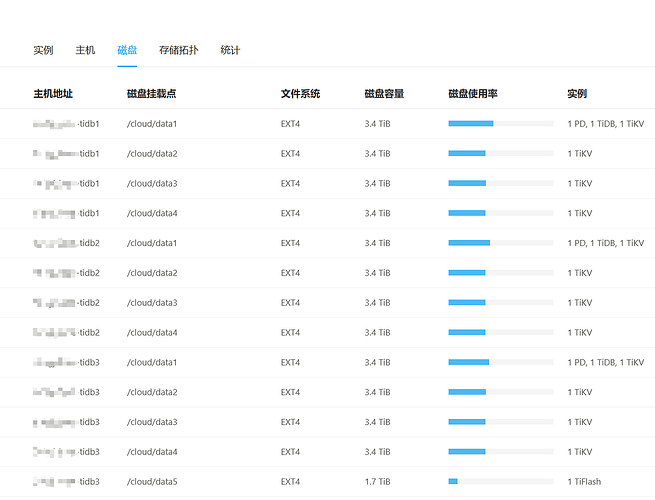Click usage bar for tidb3 /cloud/data2
The height and width of the screenshot is (500, 655).
[501, 392]
